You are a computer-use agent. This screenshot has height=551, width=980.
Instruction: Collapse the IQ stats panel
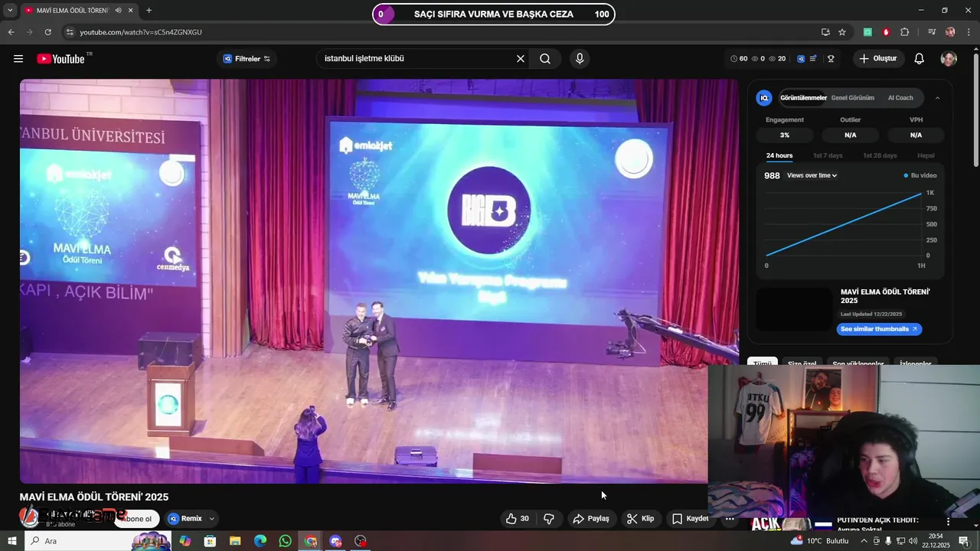pos(937,98)
